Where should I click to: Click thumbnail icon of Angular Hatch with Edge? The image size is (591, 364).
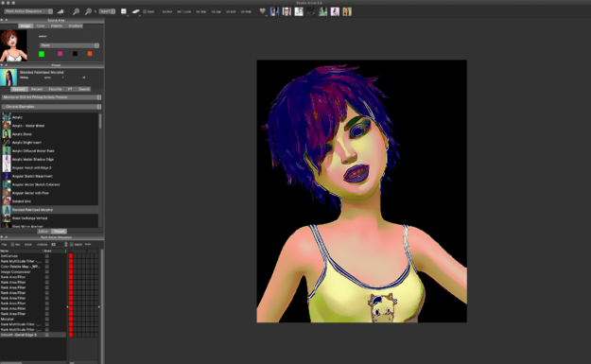7,167
